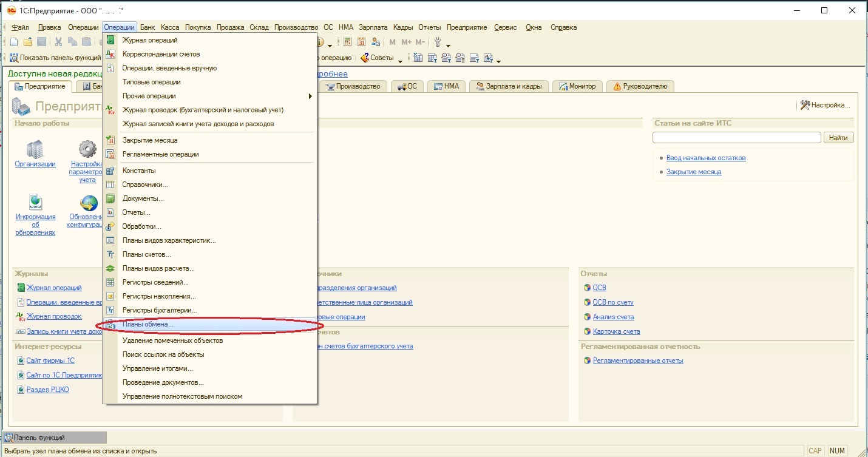Open the Сервис menu
The image size is (868, 457).
coord(506,27)
